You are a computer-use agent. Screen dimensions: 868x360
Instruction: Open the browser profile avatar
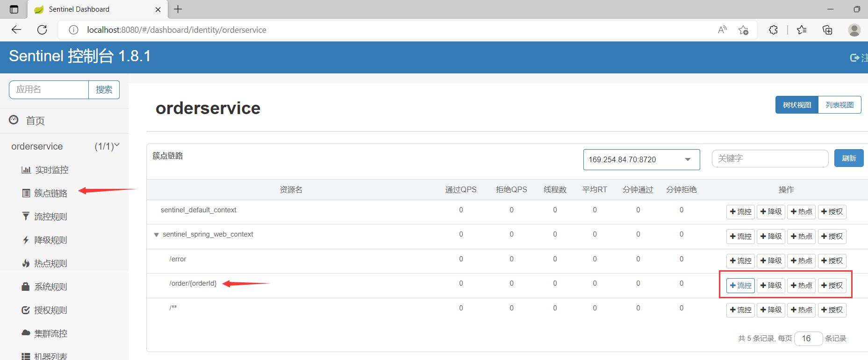tap(854, 30)
